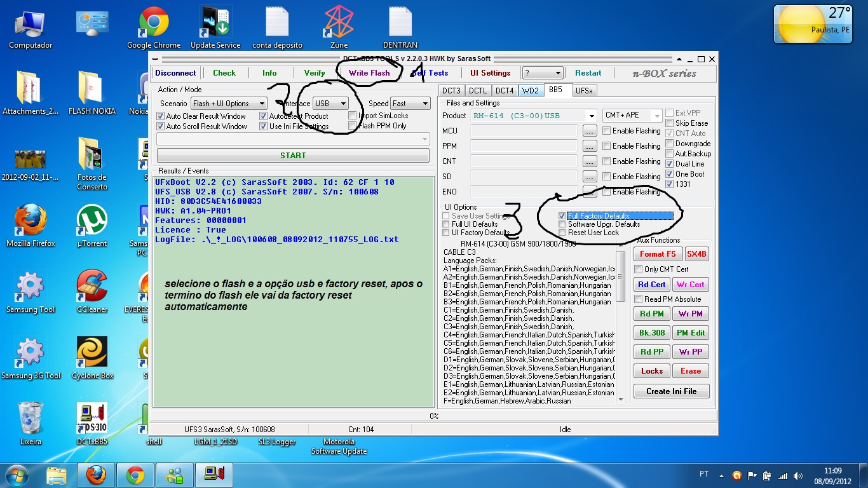
Task: Toggle Autodetect Product checkbox
Action: tap(264, 116)
